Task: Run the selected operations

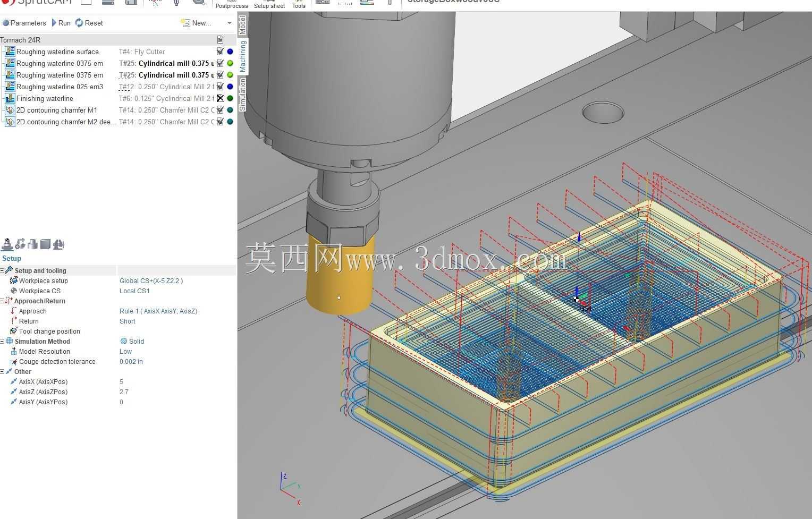Action: pos(61,23)
